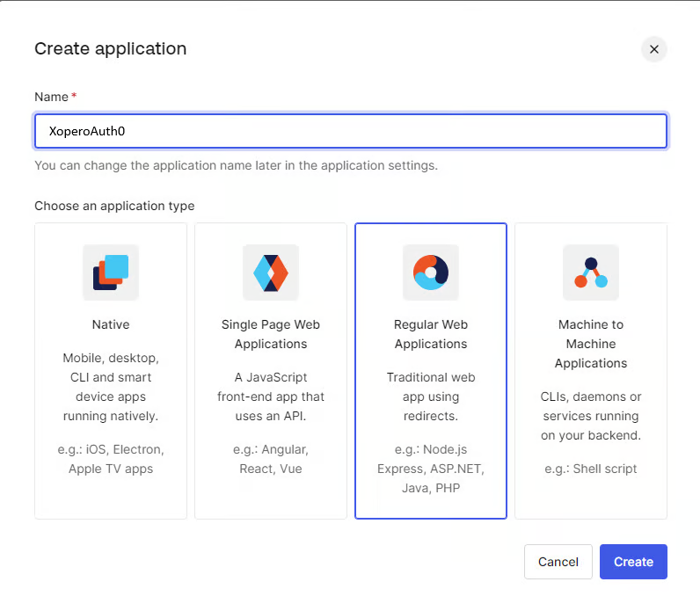Pick the Regular Web Applications title

[x=431, y=334]
